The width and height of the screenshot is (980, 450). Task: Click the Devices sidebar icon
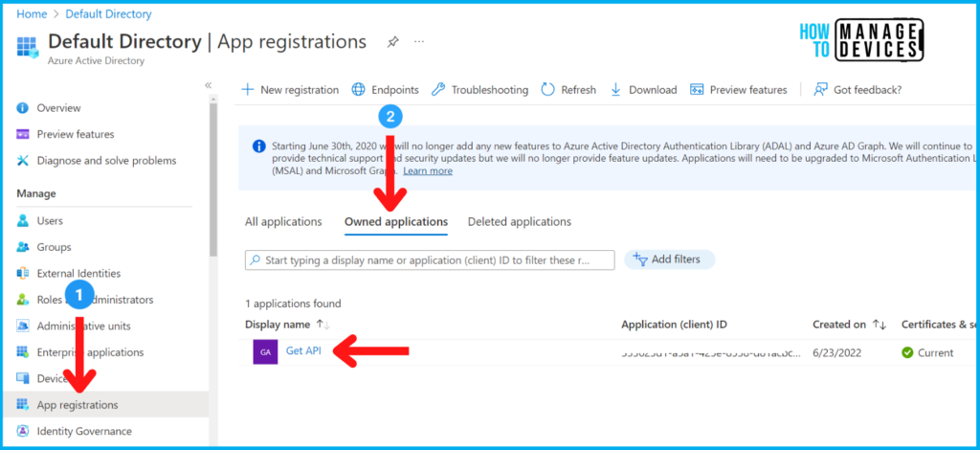[23, 378]
